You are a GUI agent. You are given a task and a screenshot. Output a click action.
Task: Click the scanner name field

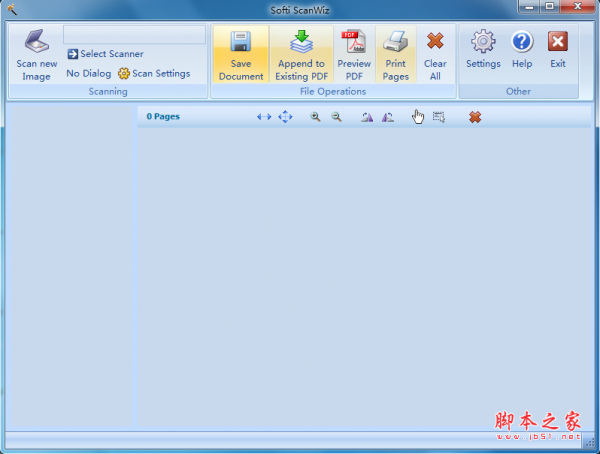click(134, 35)
